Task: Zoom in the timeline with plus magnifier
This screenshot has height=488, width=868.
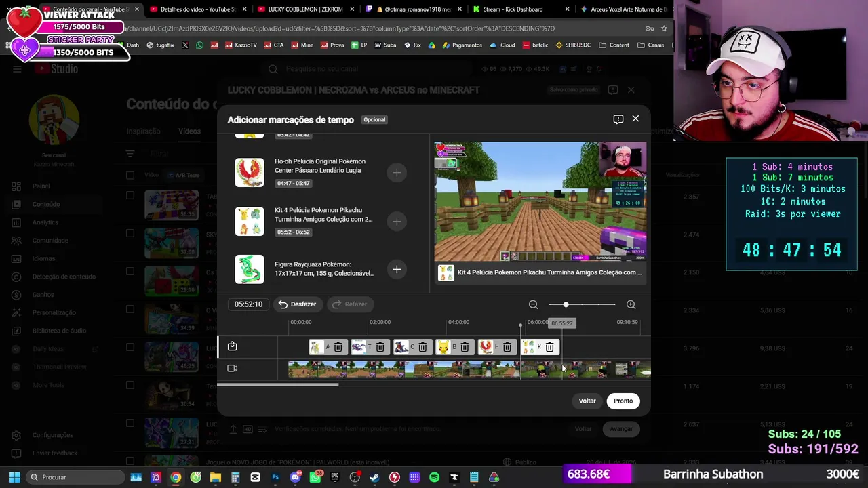Action: click(631, 304)
